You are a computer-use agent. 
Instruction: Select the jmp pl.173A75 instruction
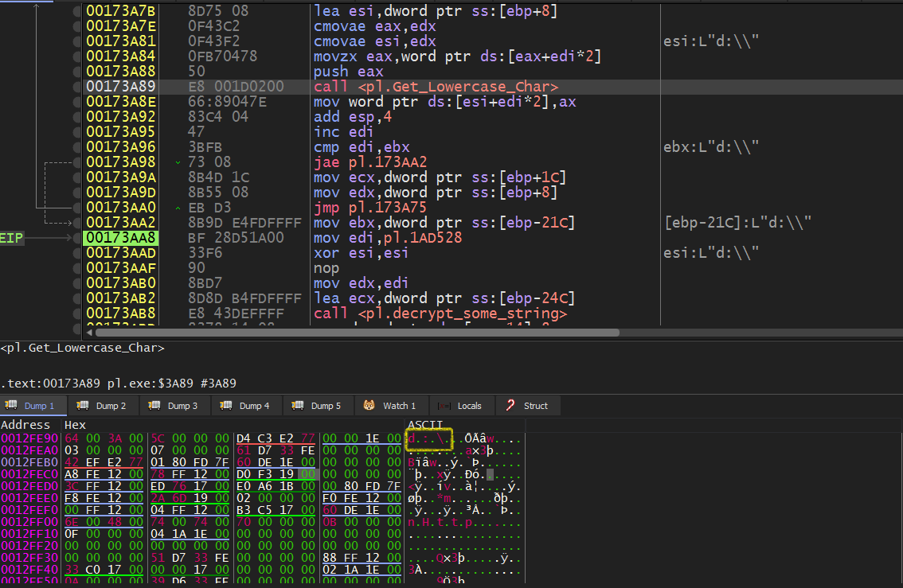point(370,208)
